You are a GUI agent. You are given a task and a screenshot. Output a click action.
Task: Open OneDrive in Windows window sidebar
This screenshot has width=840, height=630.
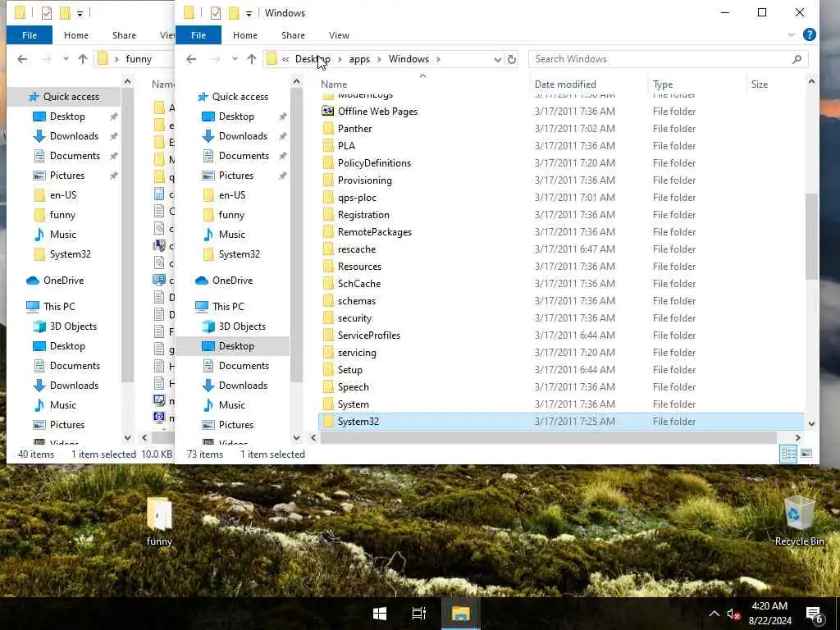232,281
